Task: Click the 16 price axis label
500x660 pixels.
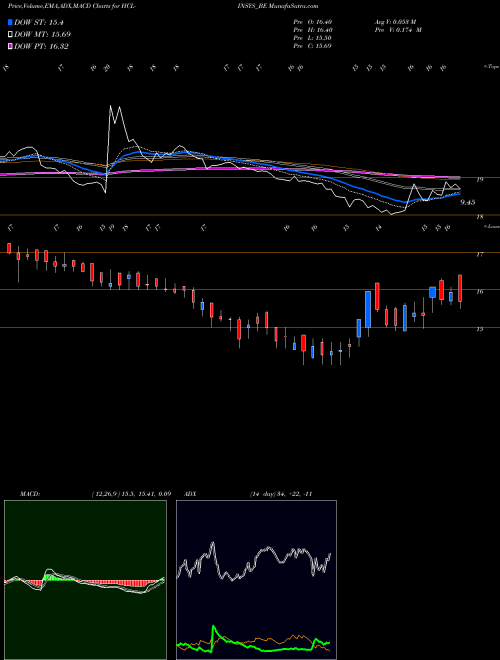Action: tap(479, 292)
